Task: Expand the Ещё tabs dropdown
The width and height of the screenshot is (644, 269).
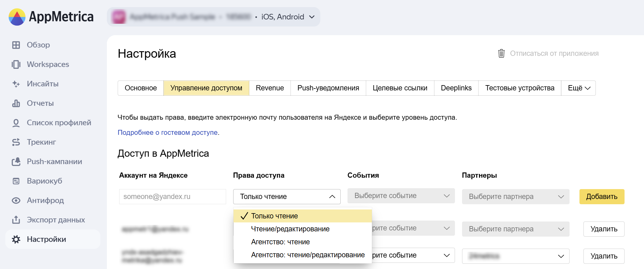Action: [x=579, y=88]
